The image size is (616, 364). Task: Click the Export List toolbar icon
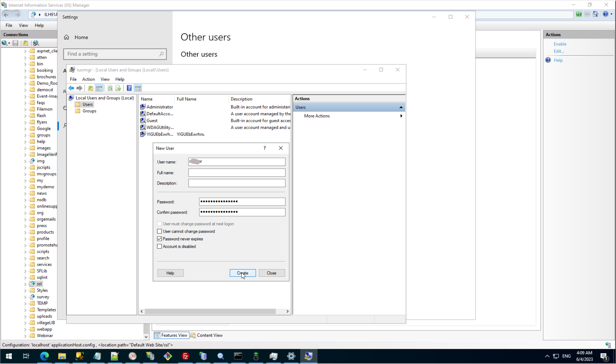click(118, 88)
